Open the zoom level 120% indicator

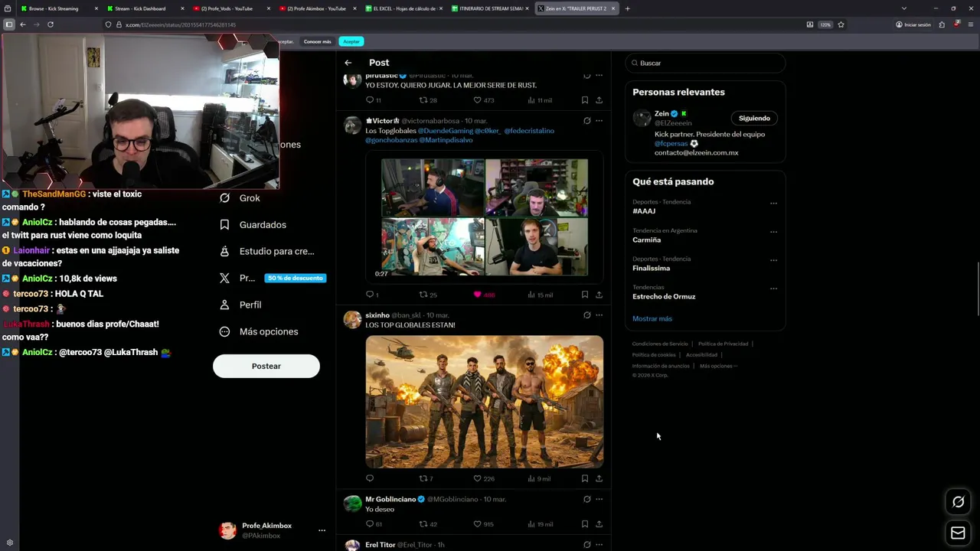825,24
